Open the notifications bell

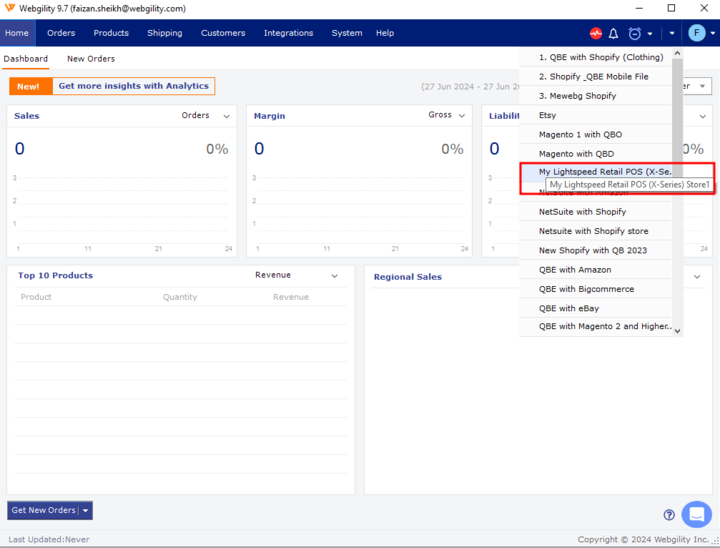pyautogui.click(x=613, y=33)
